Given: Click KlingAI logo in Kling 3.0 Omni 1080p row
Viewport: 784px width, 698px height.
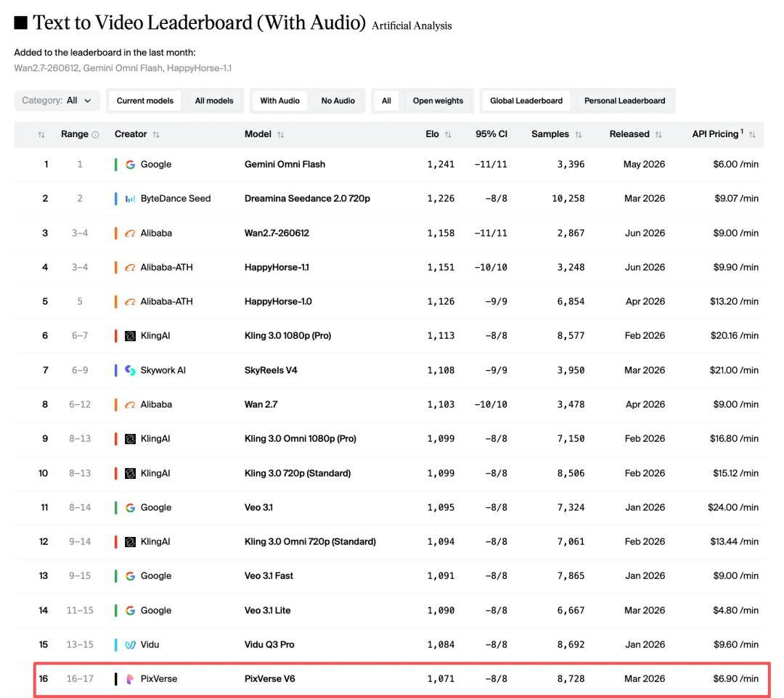Looking at the screenshot, I should (130, 439).
